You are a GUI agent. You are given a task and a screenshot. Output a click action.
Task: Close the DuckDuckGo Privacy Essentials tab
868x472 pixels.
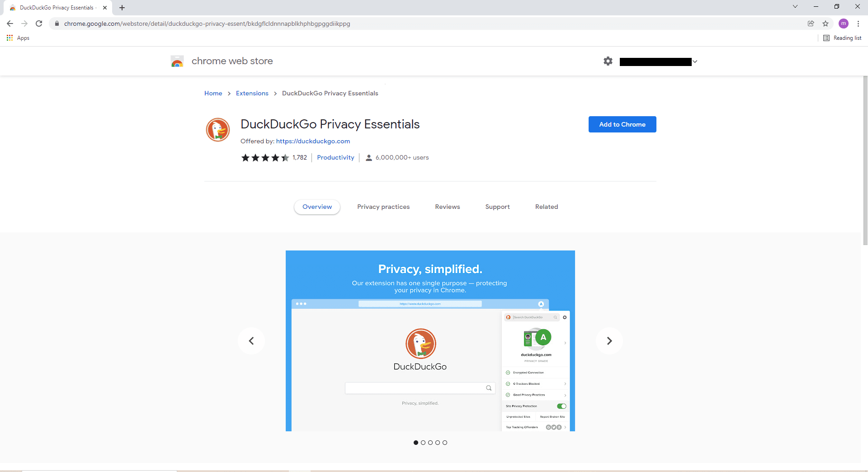coord(105,8)
